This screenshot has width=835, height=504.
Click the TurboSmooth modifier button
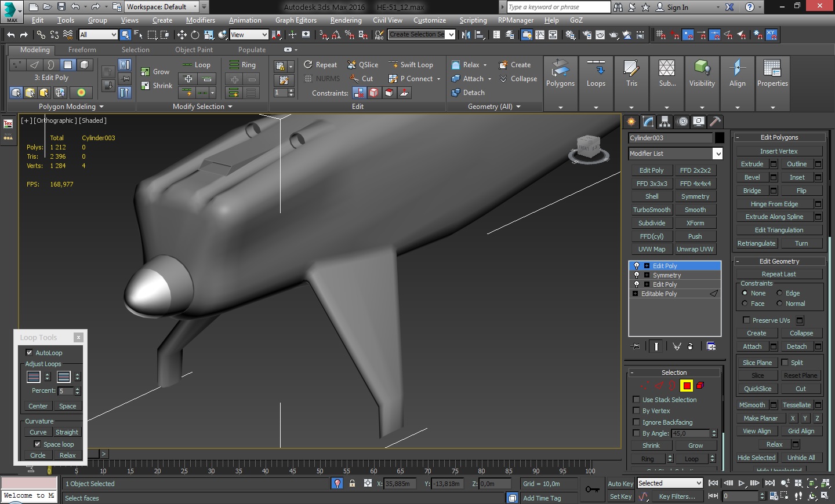[652, 210]
